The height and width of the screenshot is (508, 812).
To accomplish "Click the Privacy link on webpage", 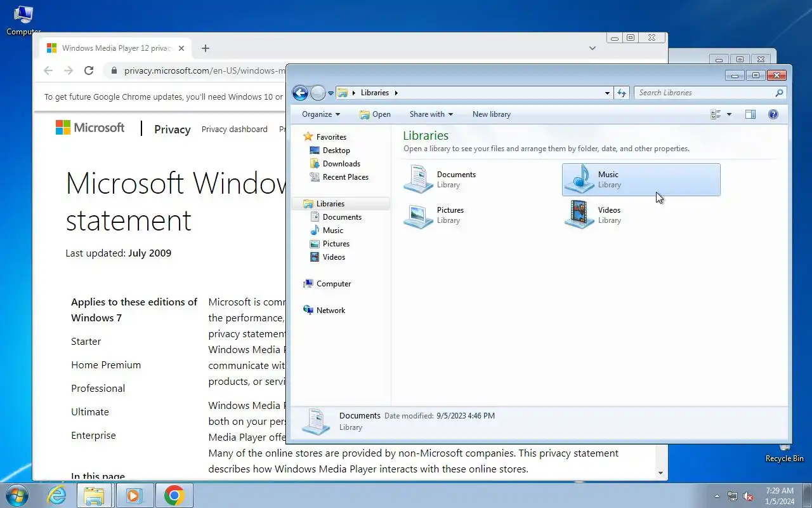I will click(x=173, y=129).
